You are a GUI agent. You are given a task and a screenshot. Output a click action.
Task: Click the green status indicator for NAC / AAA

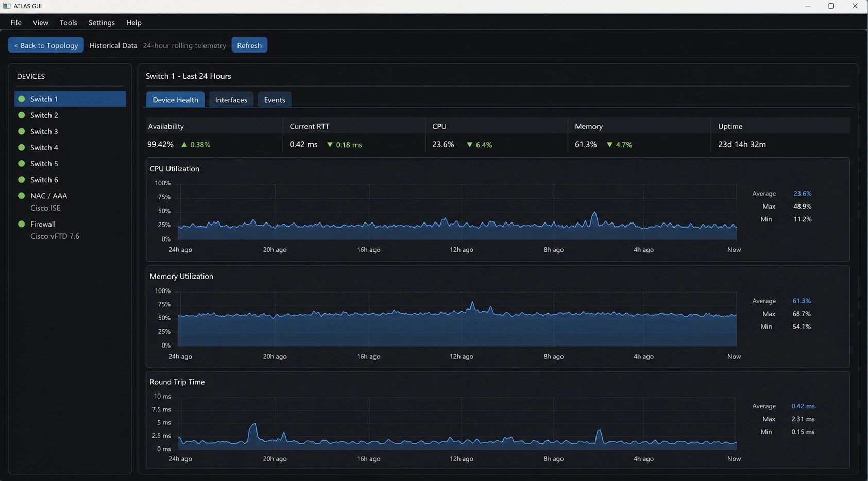(x=22, y=196)
